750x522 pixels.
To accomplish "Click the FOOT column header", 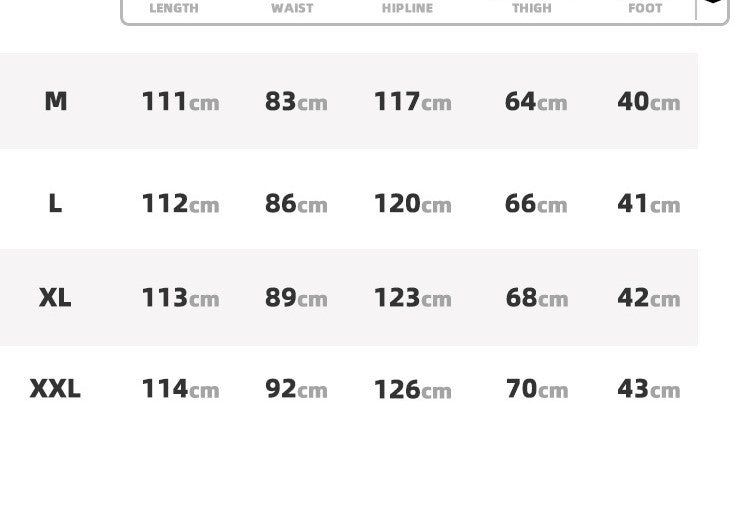I will coord(645,8).
